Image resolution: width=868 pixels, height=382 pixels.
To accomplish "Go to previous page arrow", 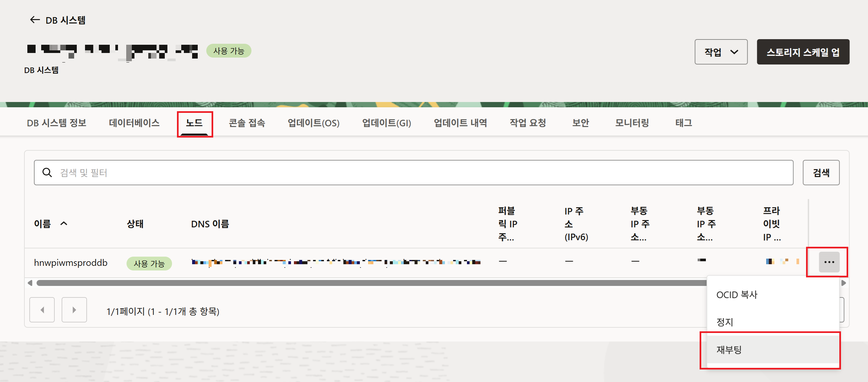I will 42,310.
